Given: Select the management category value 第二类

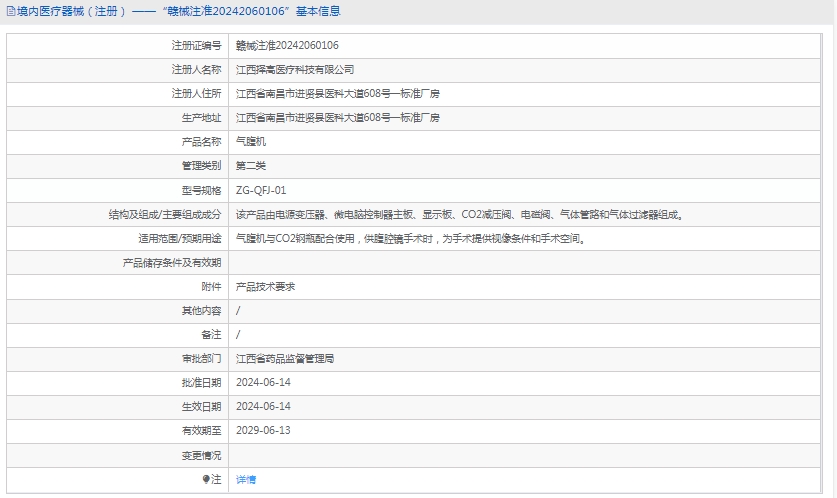Looking at the screenshot, I should pyautogui.click(x=251, y=166).
